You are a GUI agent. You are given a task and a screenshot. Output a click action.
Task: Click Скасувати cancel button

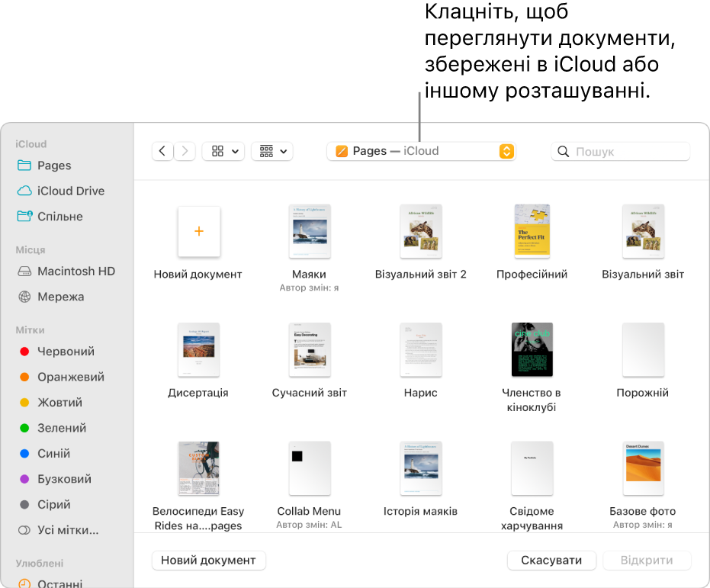pos(551,561)
